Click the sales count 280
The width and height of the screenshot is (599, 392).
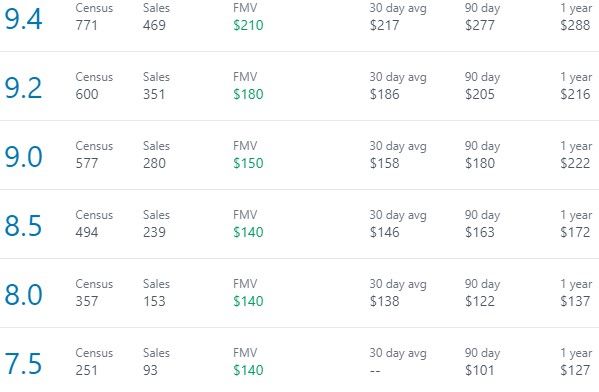click(x=154, y=164)
